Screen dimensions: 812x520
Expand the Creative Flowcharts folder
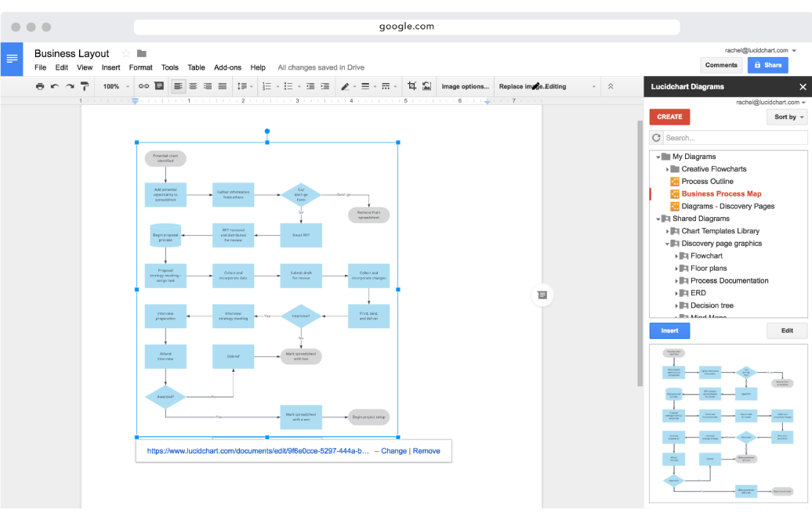click(x=668, y=169)
